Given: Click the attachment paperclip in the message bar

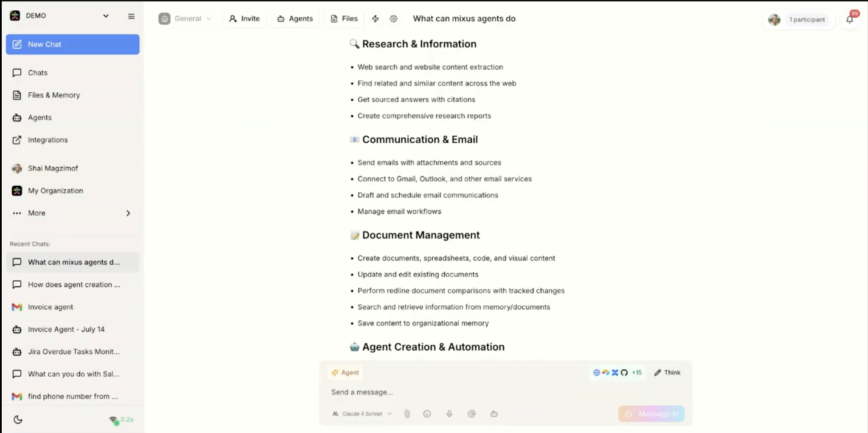Looking at the screenshot, I should pyautogui.click(x=407, y=413).
